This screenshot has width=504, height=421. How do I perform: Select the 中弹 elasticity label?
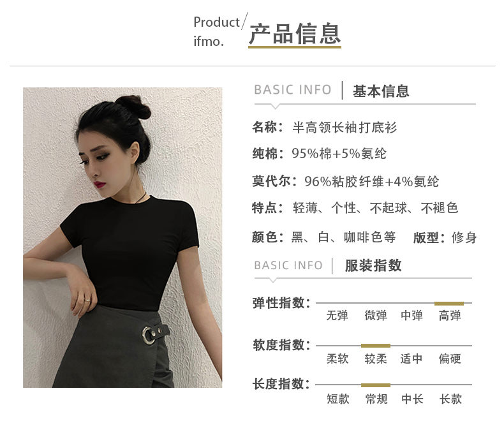411,315
